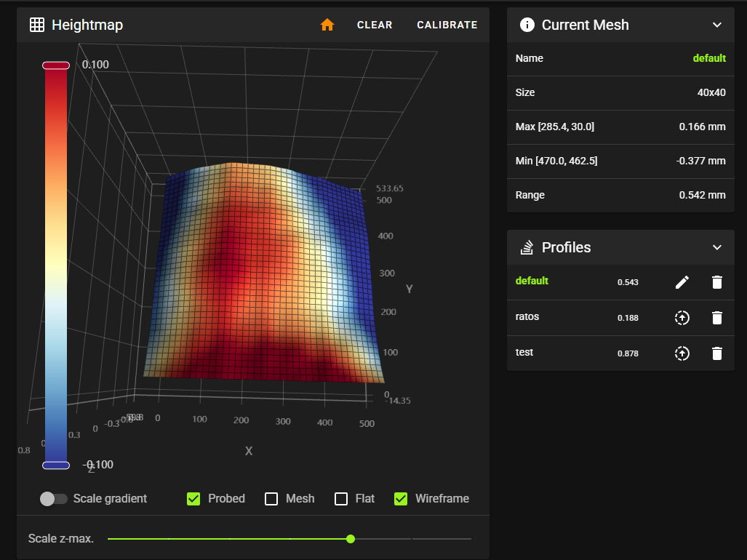The image size is (747, 560).
Task: Load the test profile using its load icon
Action: click(682, 353)
